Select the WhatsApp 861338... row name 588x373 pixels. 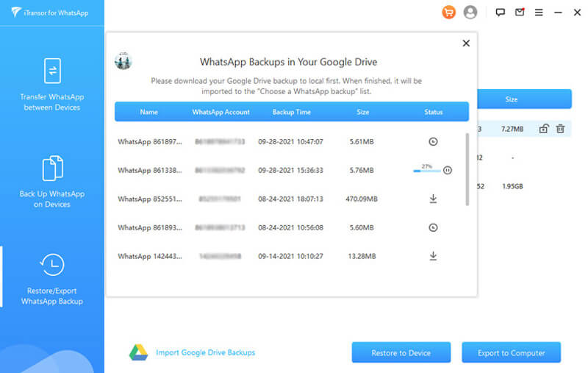point(150,170)
